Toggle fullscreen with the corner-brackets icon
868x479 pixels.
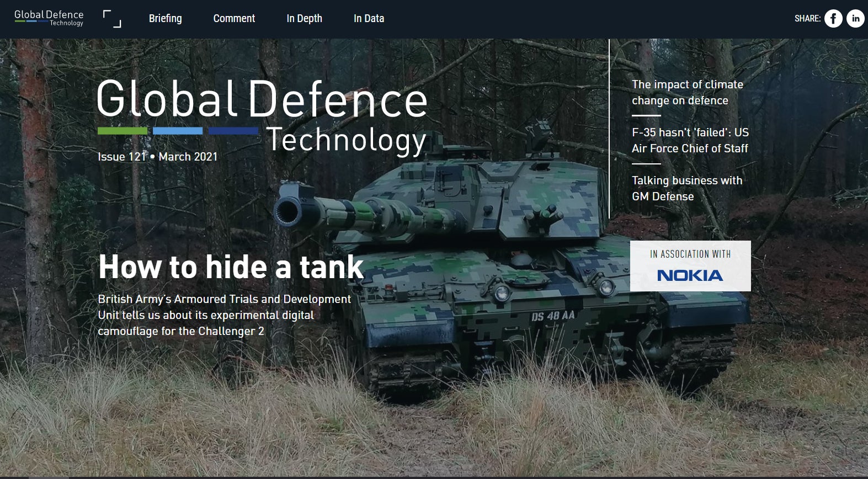[112, 19]
